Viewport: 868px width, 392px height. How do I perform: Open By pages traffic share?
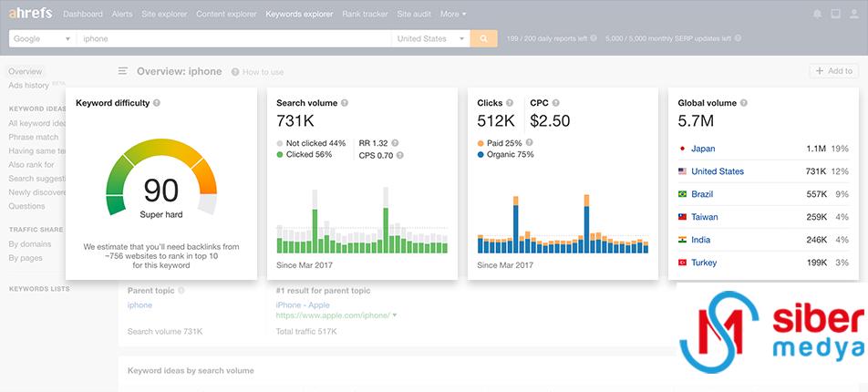25,258
